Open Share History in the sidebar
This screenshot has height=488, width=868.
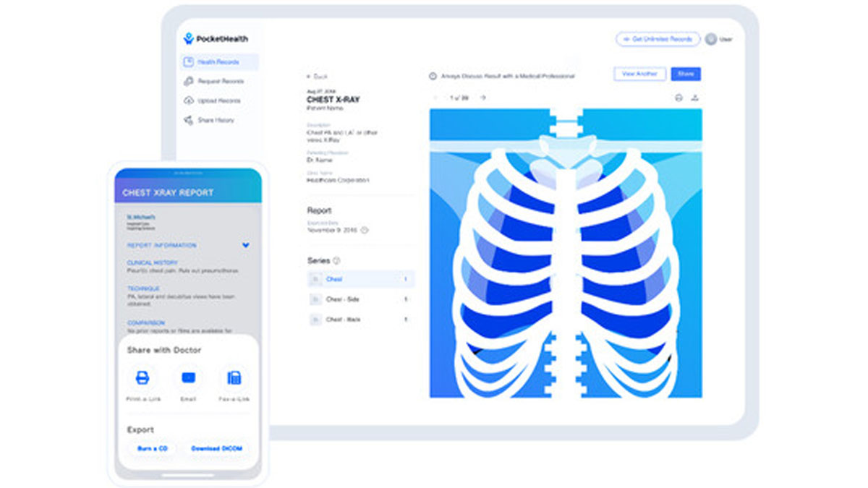(x=219, y=121)
